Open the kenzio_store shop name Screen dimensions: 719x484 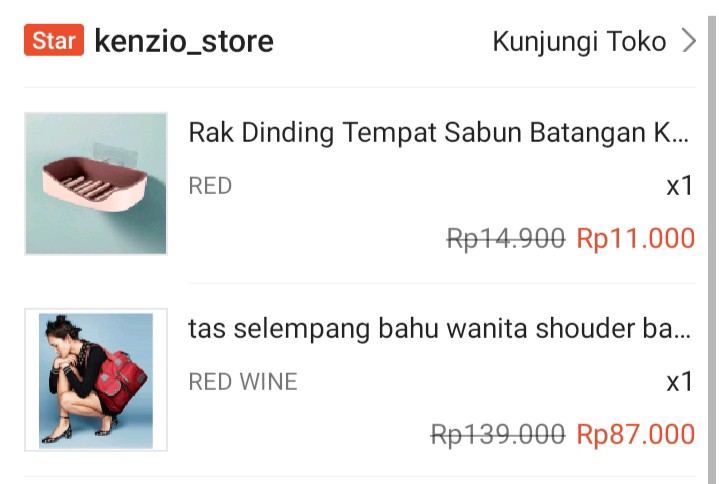[184, 41]
